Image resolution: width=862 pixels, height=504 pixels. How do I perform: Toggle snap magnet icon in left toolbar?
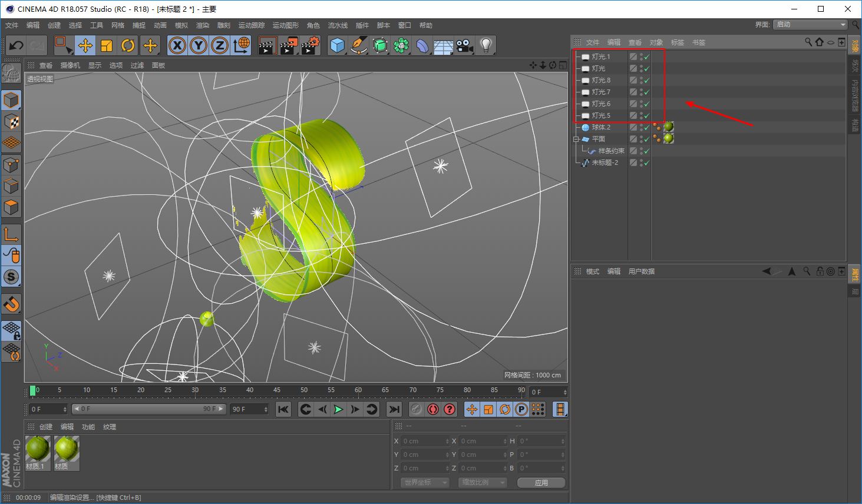coord(11,304)
